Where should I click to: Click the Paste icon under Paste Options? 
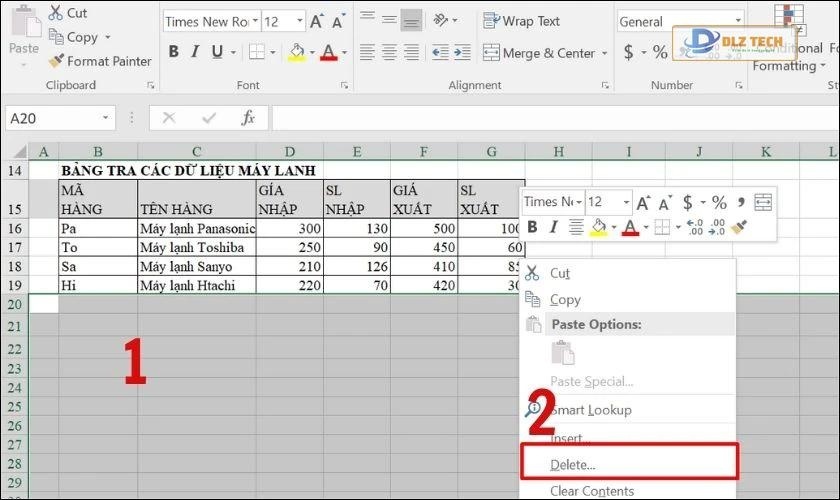point(562,353)
